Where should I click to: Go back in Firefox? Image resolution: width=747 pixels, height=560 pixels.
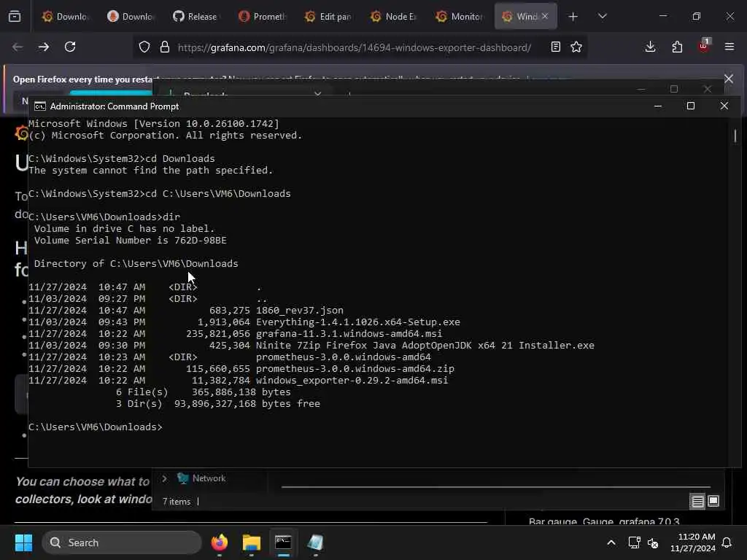tap(18, 47)
